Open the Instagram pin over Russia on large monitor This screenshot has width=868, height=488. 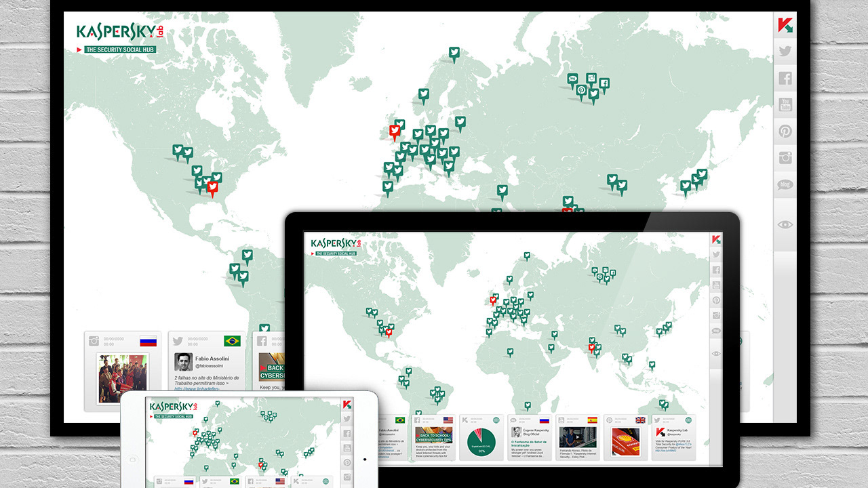(x=591, y=80)
